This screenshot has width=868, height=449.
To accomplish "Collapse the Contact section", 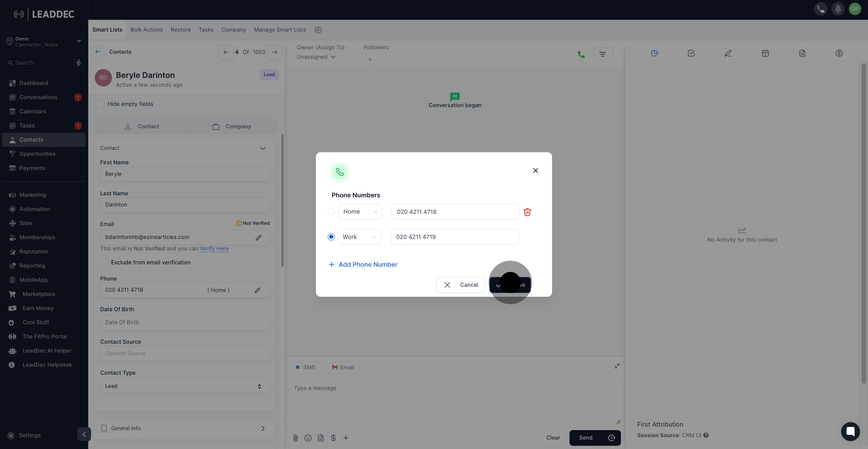I will tap(263, 148).
